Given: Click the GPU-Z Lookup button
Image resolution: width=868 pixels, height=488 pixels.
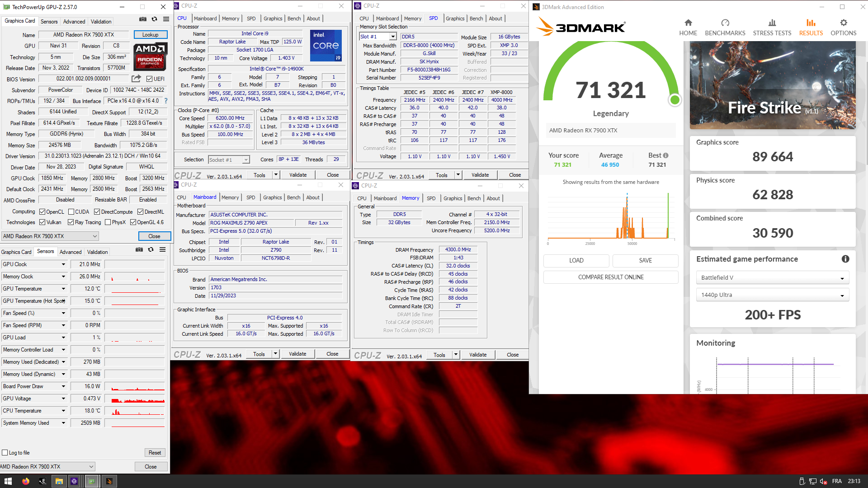Looking at the screenshot, I should pyautogui.click(x=151, y=35).
